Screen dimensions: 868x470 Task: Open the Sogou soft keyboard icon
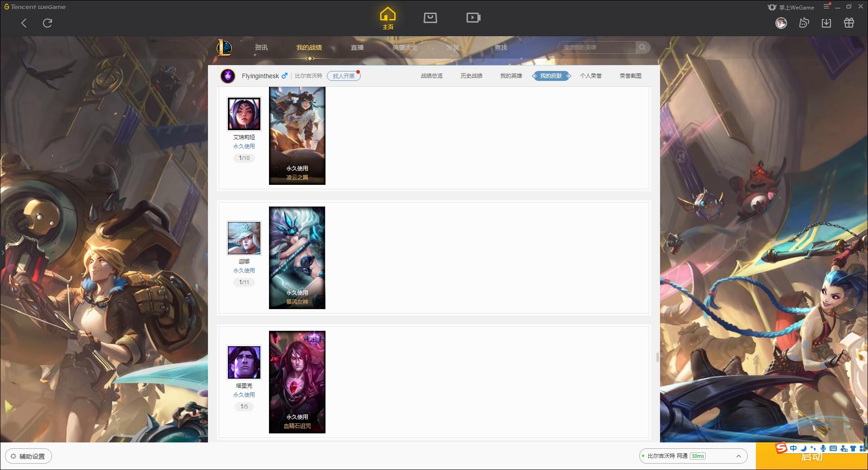tap(833, 448)
